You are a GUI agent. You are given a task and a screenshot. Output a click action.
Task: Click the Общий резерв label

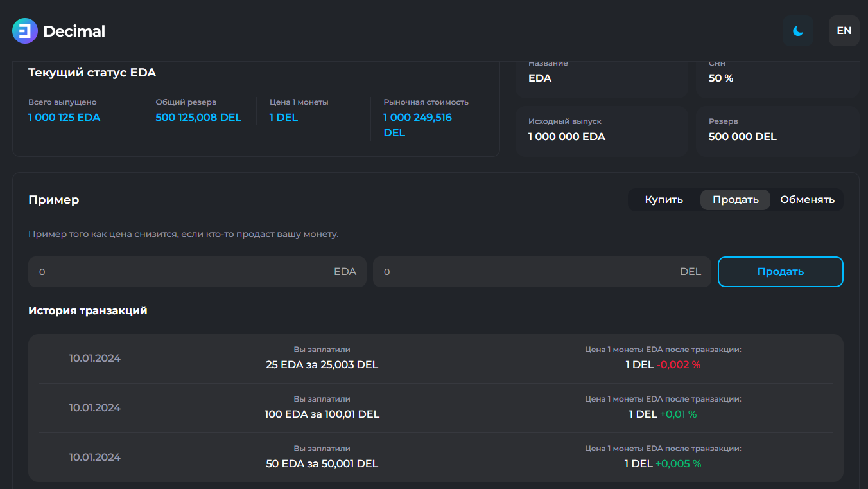(x=186, y=102)
